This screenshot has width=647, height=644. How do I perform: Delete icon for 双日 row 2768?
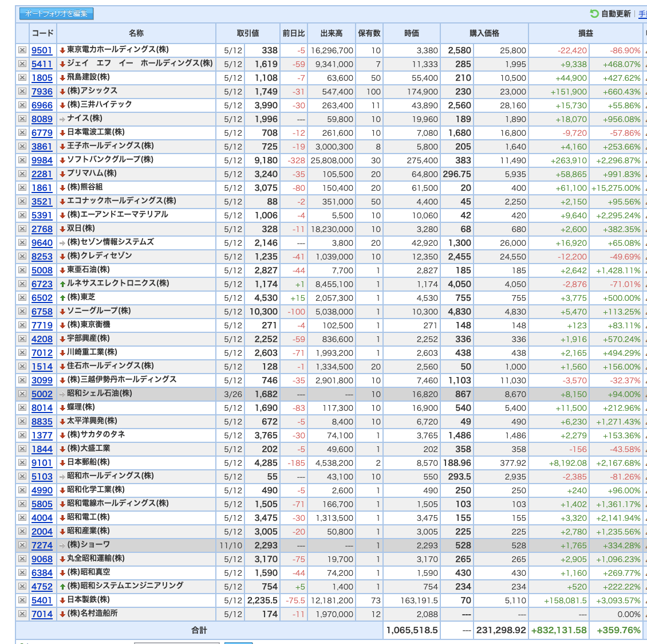tap(22, 229)
